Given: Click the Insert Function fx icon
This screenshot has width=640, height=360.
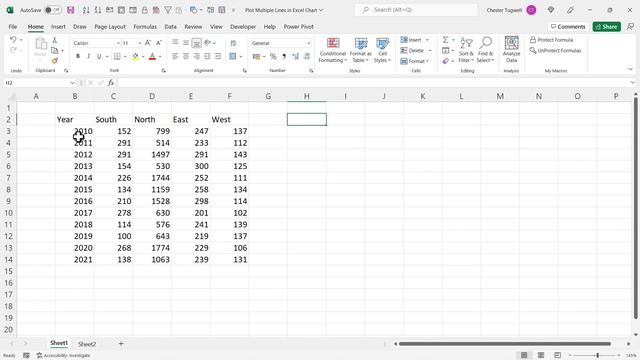Looking at the screenshot, I should point(111,83).
